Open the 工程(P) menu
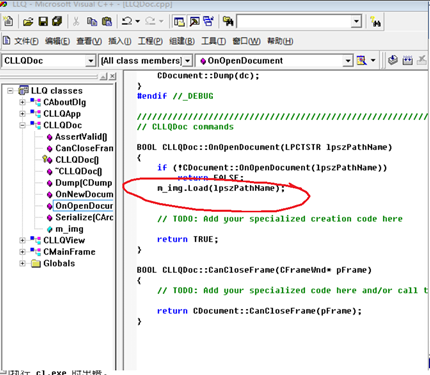This screenshot has width=430, height=375. (150, 41)
